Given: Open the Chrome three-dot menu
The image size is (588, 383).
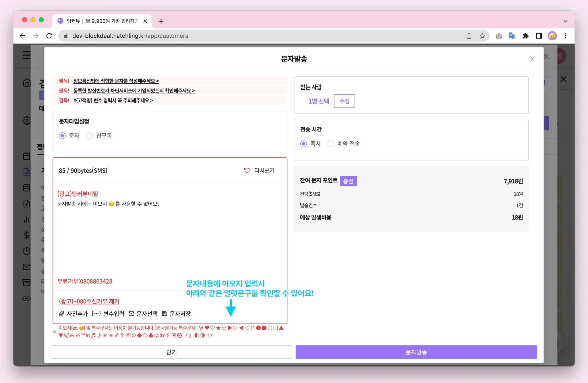Looking at the screenshot, I should point(565,36).
